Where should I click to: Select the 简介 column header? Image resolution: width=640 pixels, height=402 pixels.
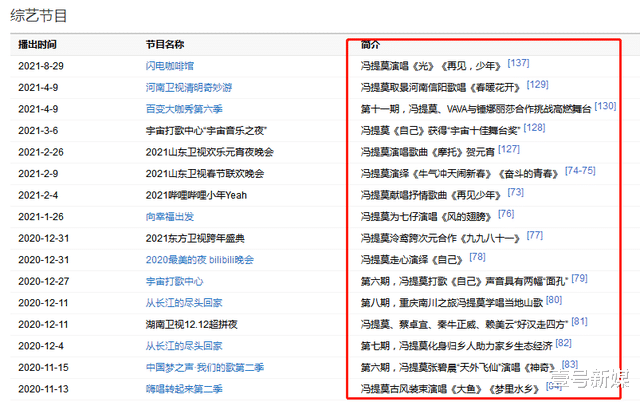tap(370, 45)
